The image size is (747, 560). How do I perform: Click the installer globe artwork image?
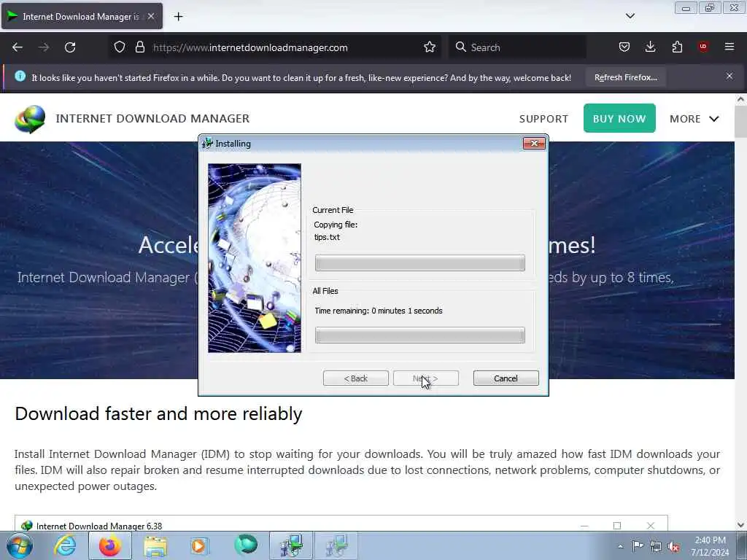click(x=255, y=258)
